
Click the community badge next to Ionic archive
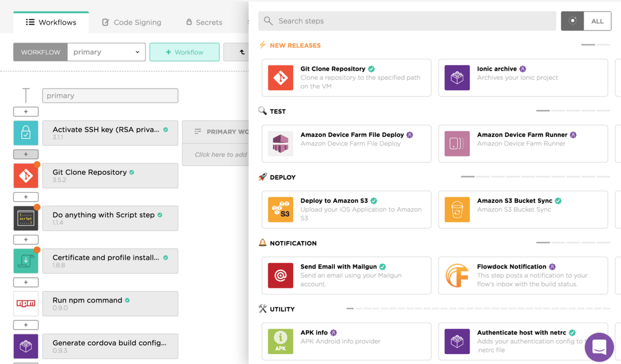tap(523, 69)
